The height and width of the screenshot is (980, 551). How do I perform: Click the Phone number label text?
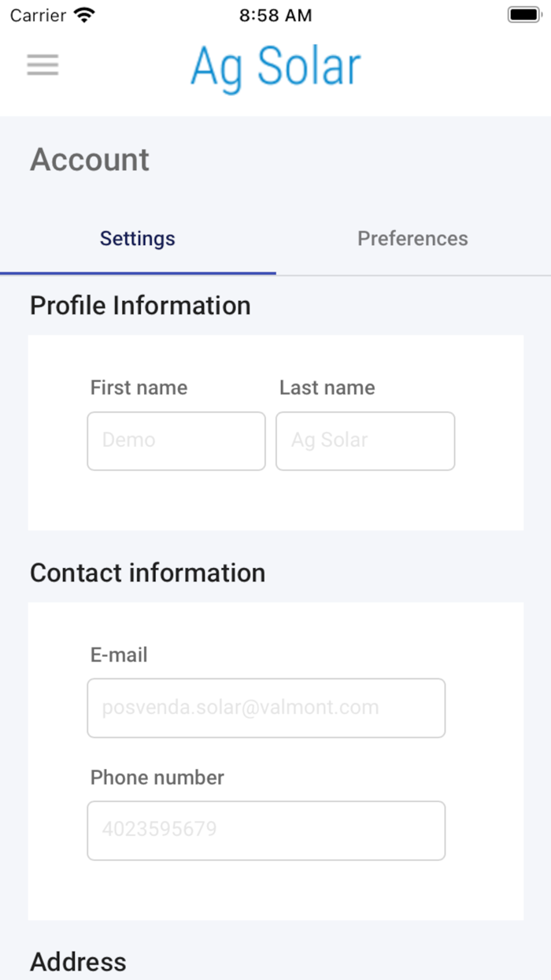pos(157,778)
